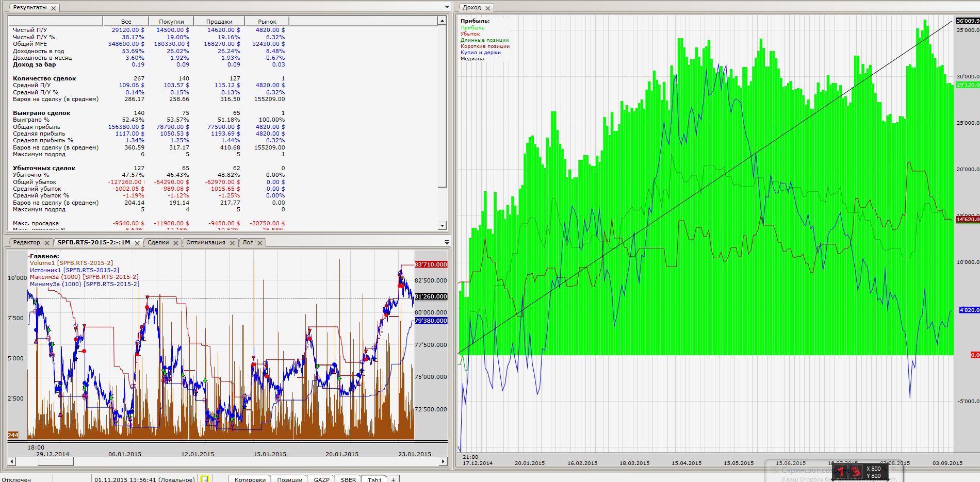Click the Убыток legend entry in the Доход chart
Screen dimensions: 980x482
pyautogui.click(x=470, y=34)
